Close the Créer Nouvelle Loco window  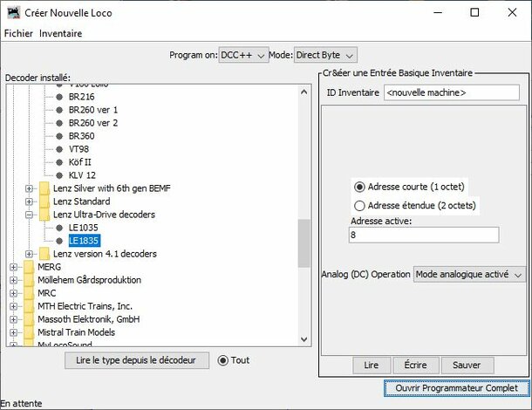coord(512,12)
